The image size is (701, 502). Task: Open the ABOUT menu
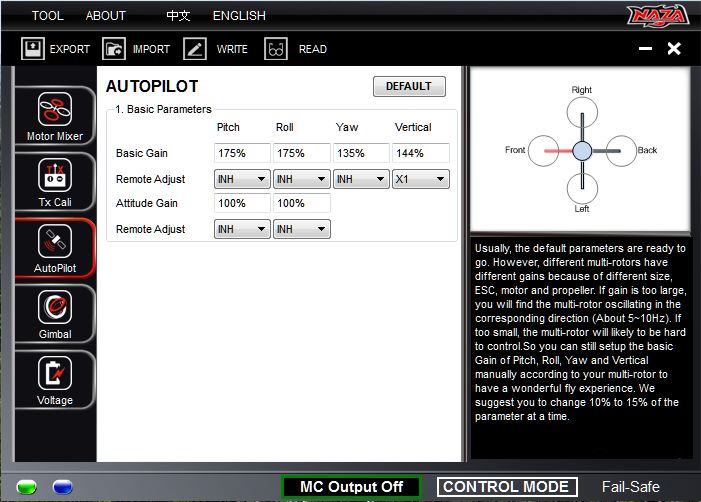[x=106, y=15]
